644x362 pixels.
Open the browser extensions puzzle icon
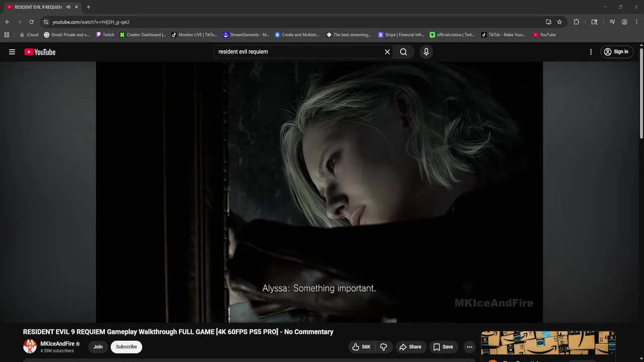(x=577, y=22)
